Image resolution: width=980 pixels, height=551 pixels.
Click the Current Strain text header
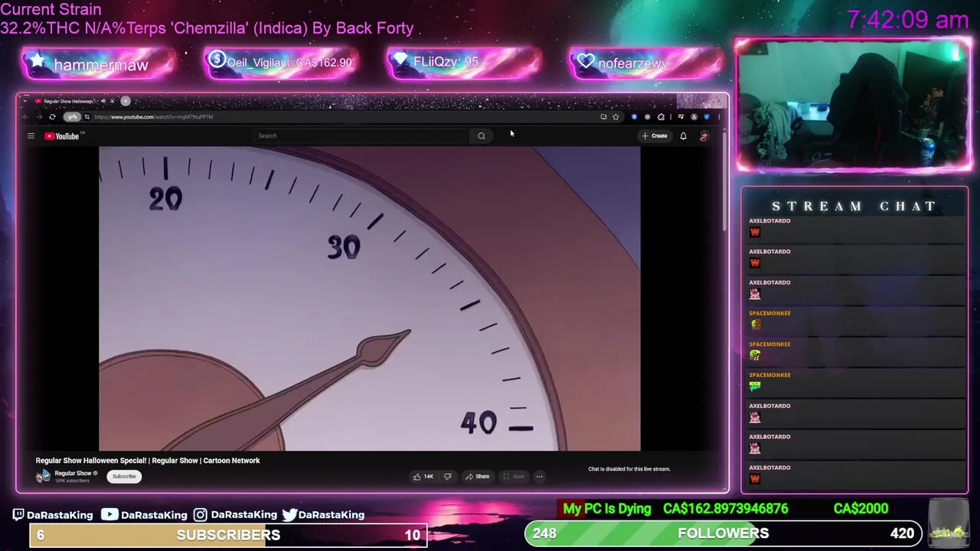51,9
